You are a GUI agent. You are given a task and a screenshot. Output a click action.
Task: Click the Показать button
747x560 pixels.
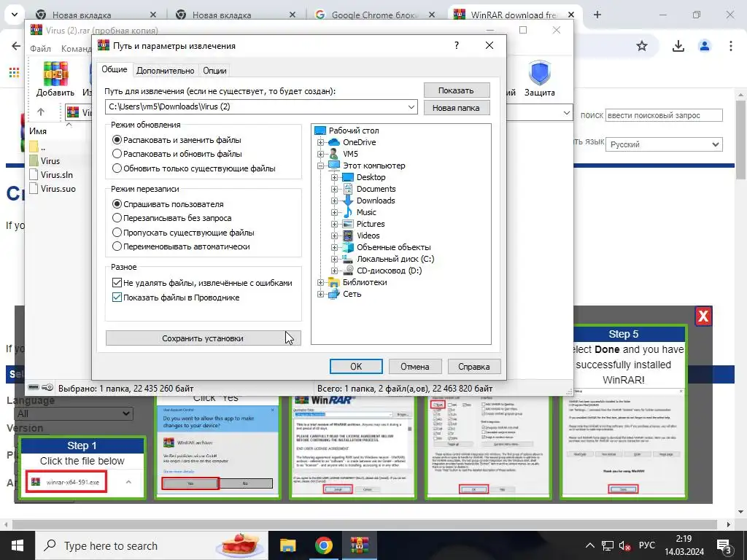[x=457, y=90]
